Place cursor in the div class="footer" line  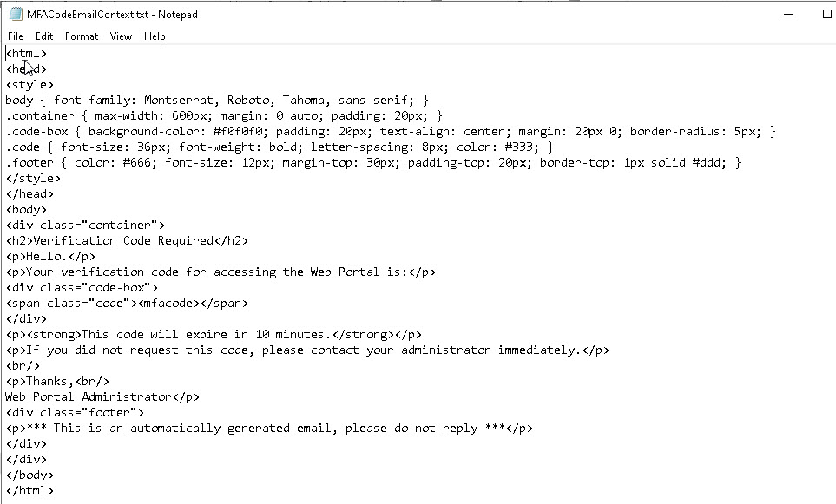pos(75,412)
